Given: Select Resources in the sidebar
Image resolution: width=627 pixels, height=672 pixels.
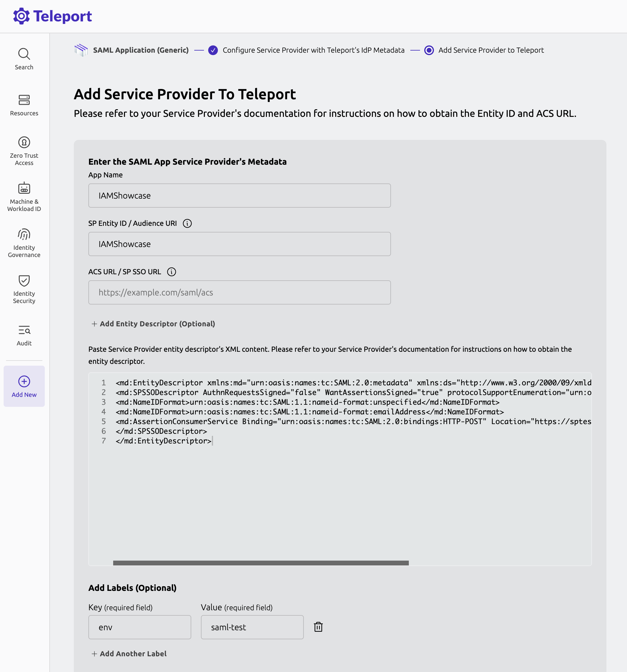Looking at the screenshot, I should 24,105.
